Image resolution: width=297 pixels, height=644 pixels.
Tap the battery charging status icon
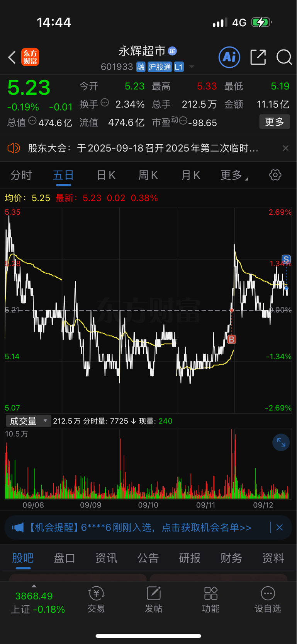[x=261, y=22]
